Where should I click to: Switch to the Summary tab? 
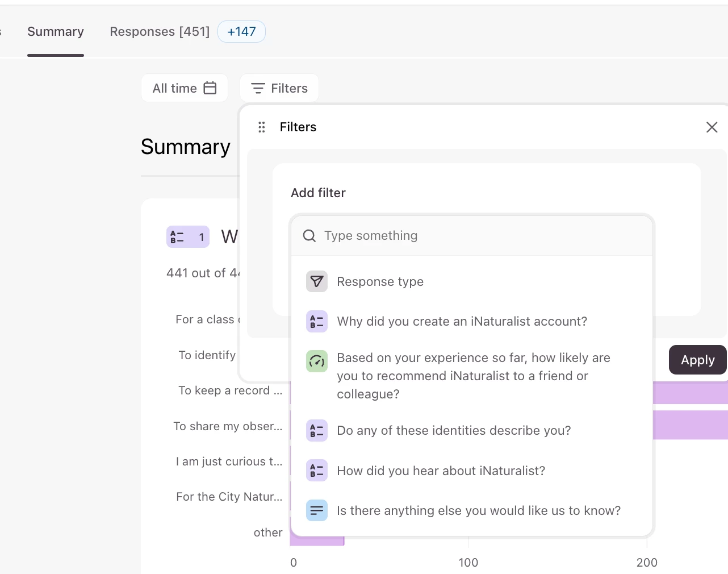pos(56,32)
